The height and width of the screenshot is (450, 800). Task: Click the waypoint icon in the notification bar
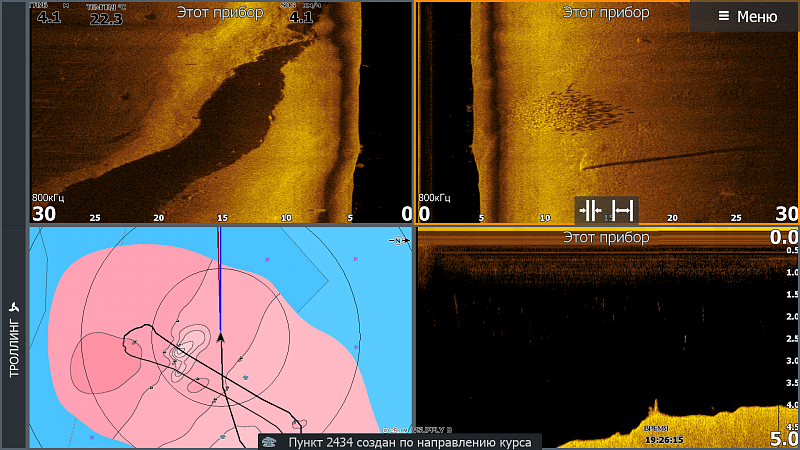269,442
